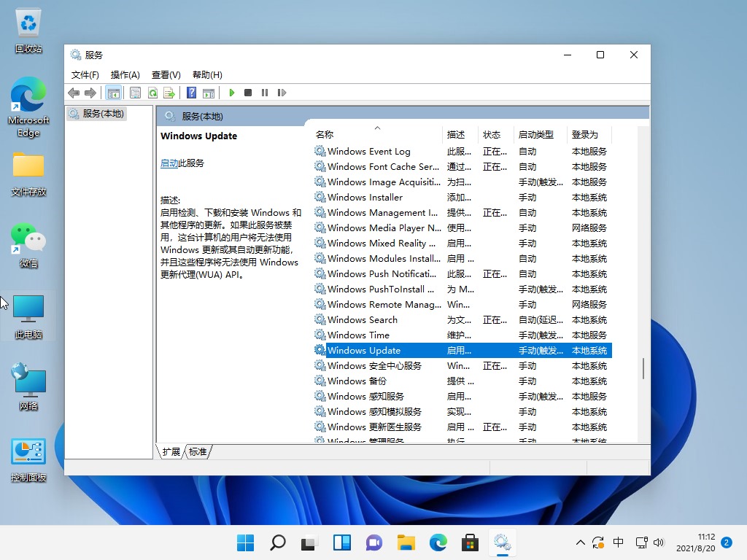
Task: Click the Export List toolbar icon
Action: [169, 93]
